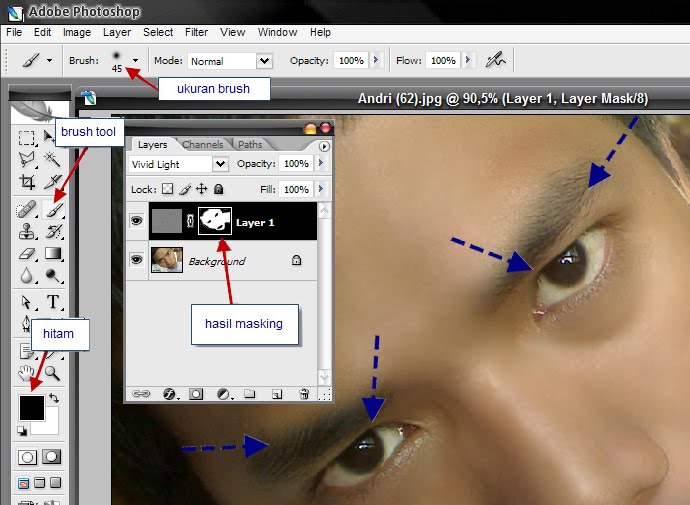Image resolution: width=690 pixels, height=505 pixels.
Task: Select the Crop tool
Action: (x=26, y=181)
